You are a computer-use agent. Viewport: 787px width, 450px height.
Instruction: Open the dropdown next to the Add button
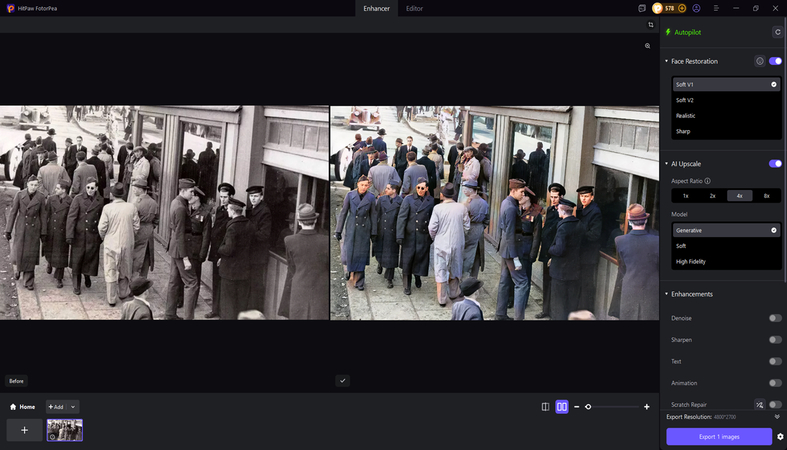(x=74, y=407)
